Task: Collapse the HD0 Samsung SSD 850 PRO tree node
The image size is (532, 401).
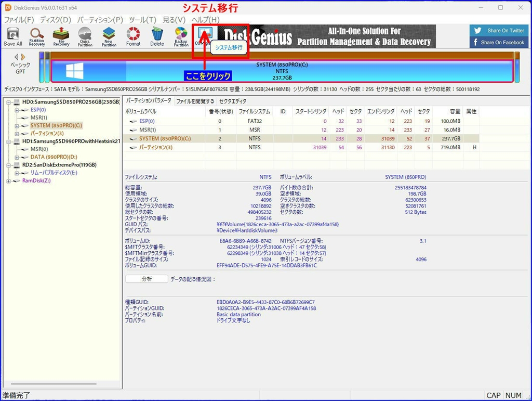Action: tap(9, 102)
